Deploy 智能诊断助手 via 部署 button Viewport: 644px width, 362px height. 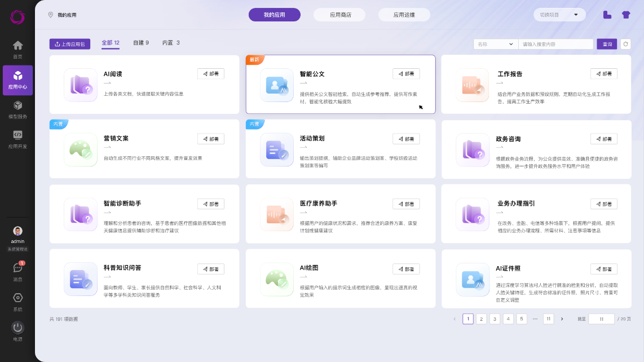click(211, 204)
